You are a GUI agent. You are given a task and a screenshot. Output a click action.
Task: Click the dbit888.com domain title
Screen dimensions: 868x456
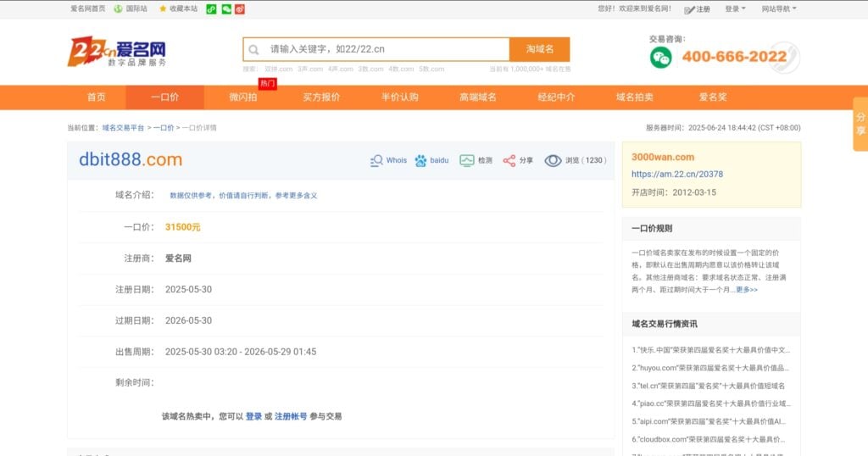(x=131, y=160)
